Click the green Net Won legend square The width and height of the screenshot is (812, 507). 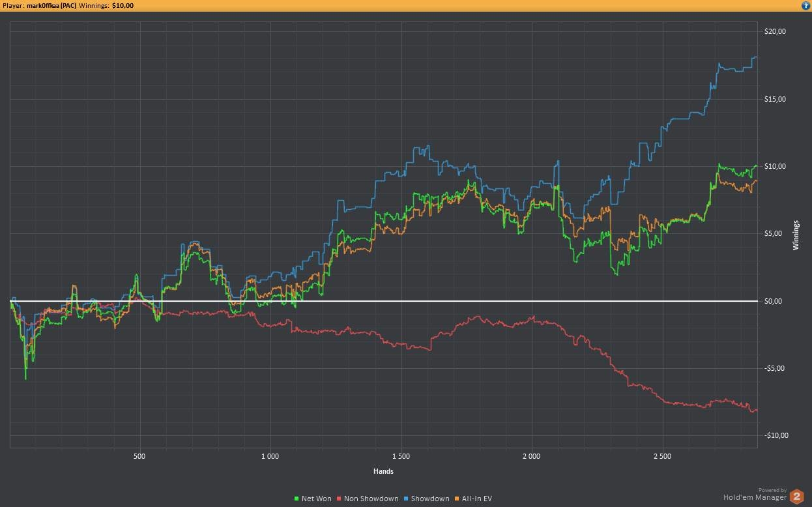tap(297, 499)
